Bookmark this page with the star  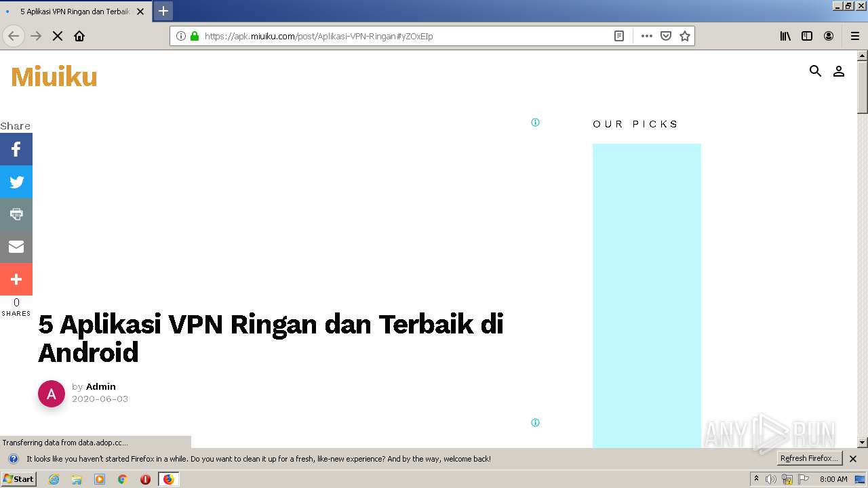pos(685,36)
